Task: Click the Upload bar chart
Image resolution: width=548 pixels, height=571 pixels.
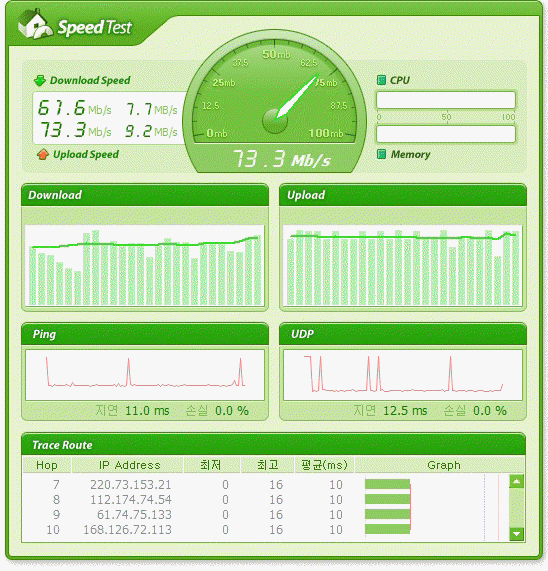Action: pyautogui.click(x=403, y=265)
